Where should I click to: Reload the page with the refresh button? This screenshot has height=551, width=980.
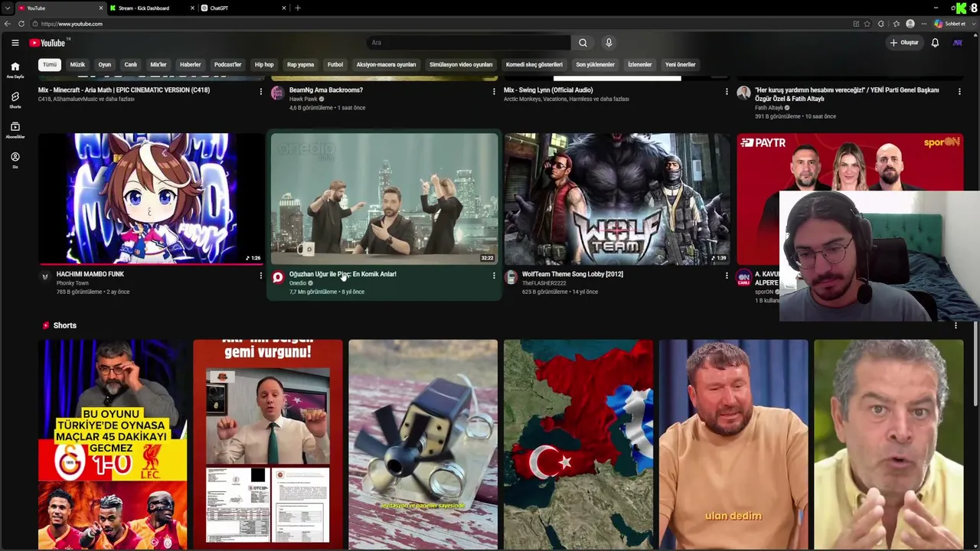(x=21, y=24)
